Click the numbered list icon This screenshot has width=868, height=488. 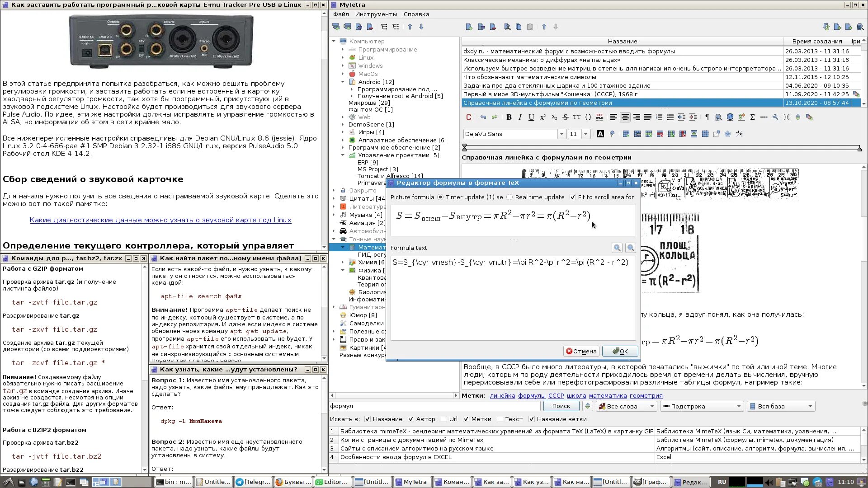coord(659,117)
